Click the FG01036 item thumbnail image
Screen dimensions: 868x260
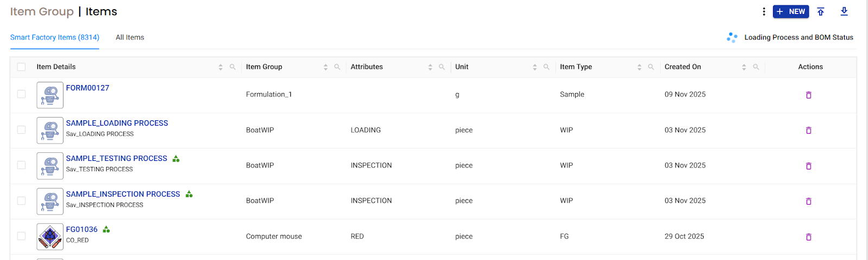coord(50,237)
